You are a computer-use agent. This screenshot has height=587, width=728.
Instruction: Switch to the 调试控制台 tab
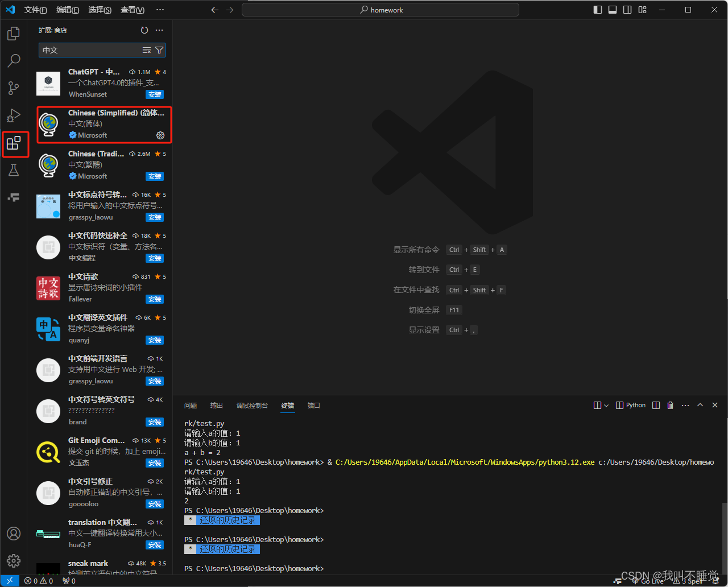[252, 406]
